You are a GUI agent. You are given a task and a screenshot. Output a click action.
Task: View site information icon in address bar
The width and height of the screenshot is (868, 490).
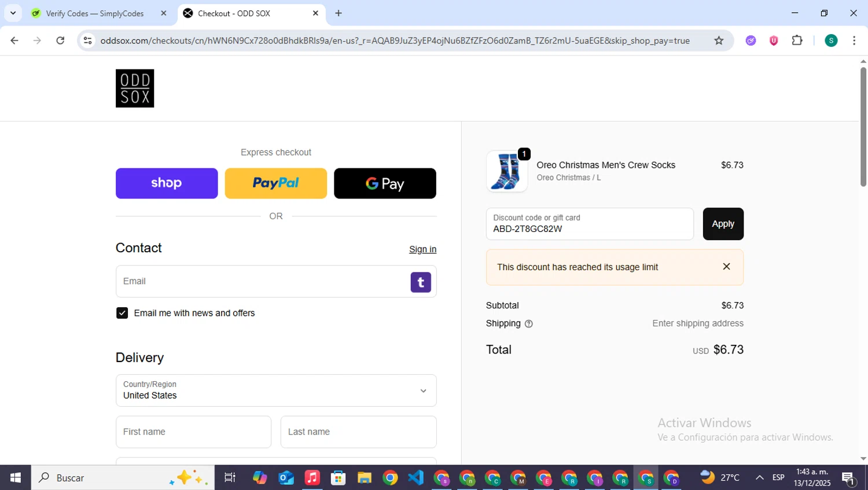pyautogui.click(x=88, y=40)
